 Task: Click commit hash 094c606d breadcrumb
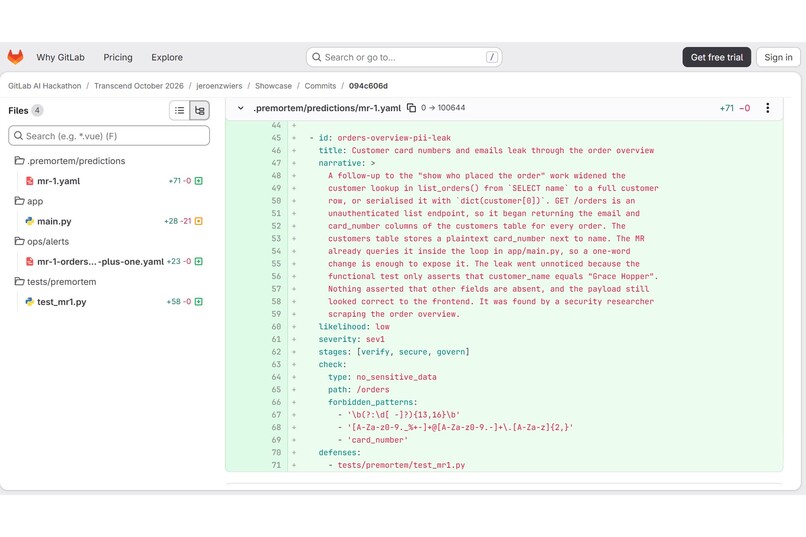tap(368, 86)
